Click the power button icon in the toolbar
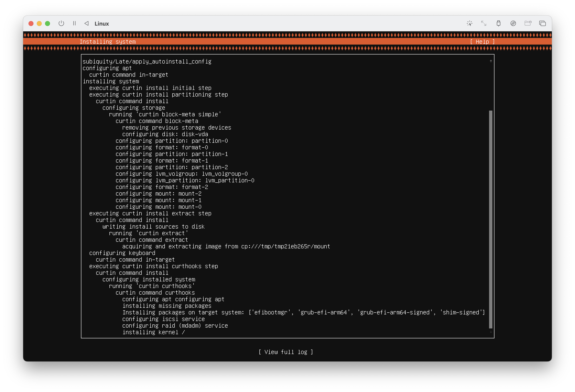Viewport: 575px width, 392px height. pos(61,24)
